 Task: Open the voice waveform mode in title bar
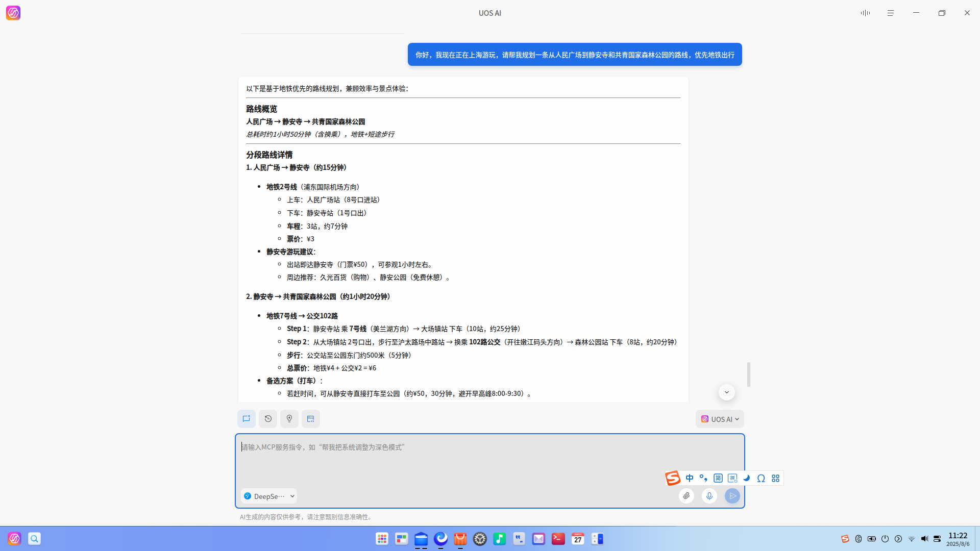pos(865,13)
